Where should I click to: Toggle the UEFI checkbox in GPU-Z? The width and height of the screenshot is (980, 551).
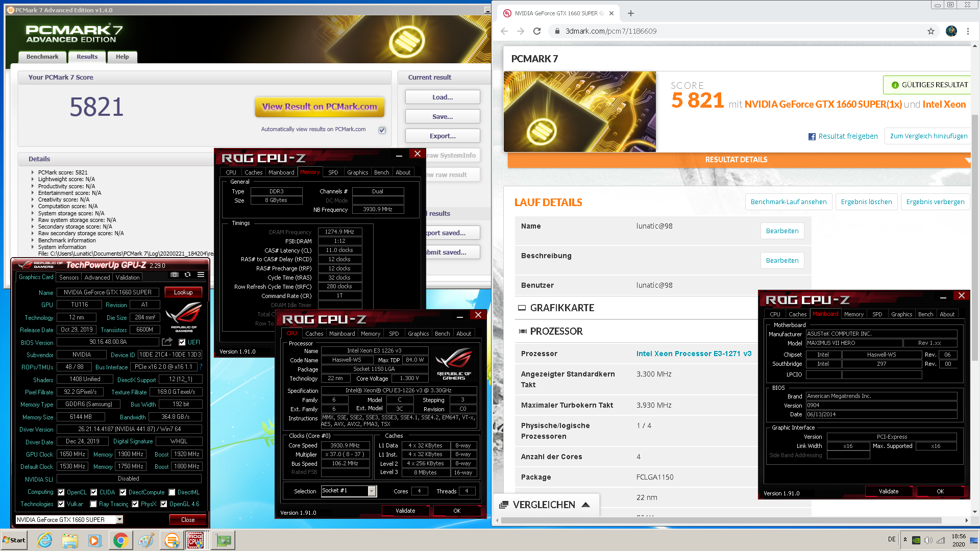coord(182,342)
